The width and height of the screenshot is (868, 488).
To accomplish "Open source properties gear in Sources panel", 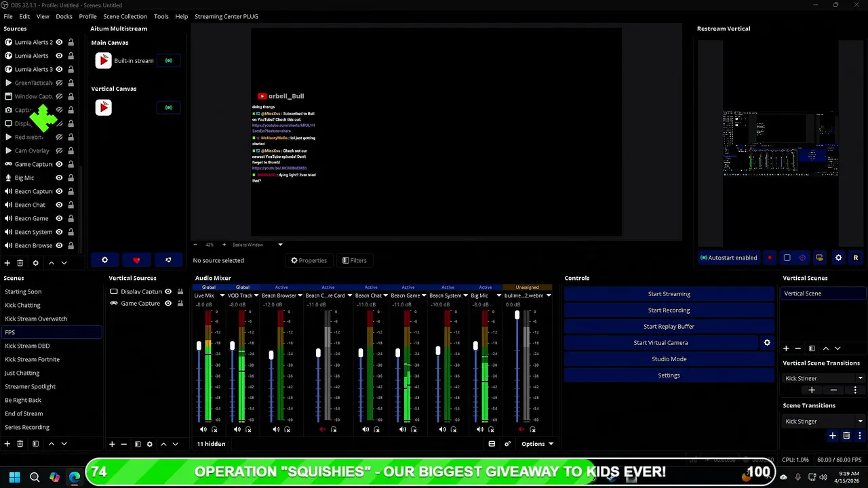I will pyautogui.click(x=35, y=263).
